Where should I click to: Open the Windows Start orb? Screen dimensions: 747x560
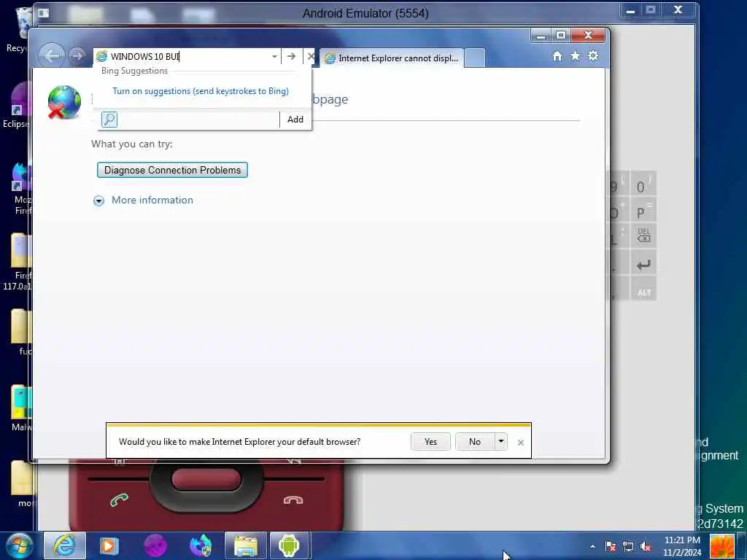tap(18, 545)
